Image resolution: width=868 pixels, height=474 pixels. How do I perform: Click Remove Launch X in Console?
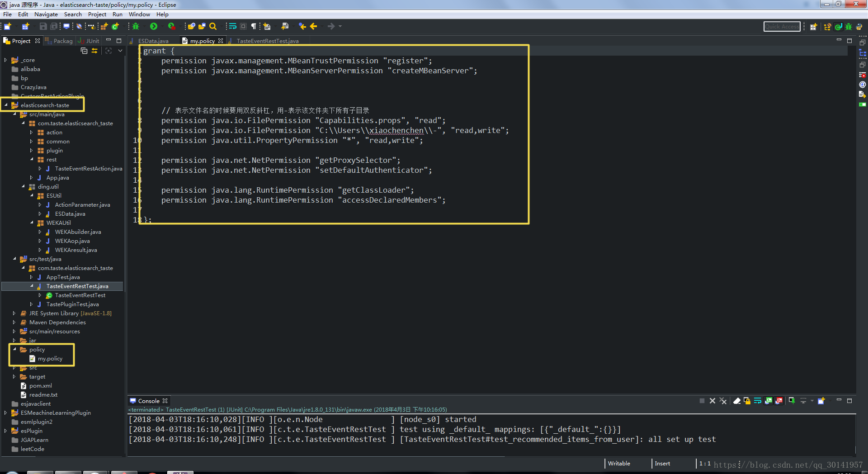(712, 401)
